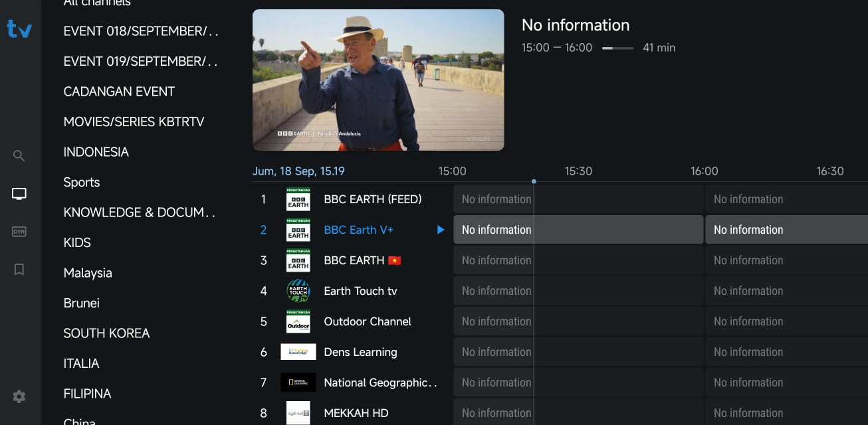Open the search icon in sidebar

[19, 156]
